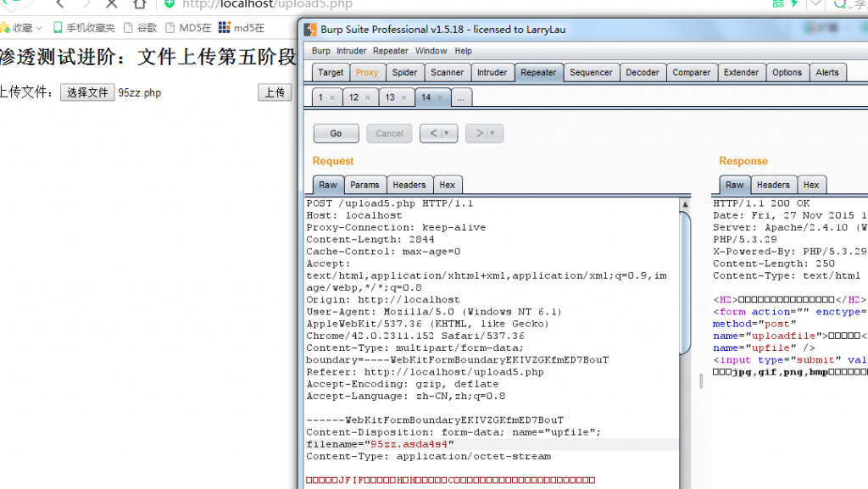This screenshot has height=489, width=868.
Task: Switch to the Sequencer tab
Action: coord(591,73)
